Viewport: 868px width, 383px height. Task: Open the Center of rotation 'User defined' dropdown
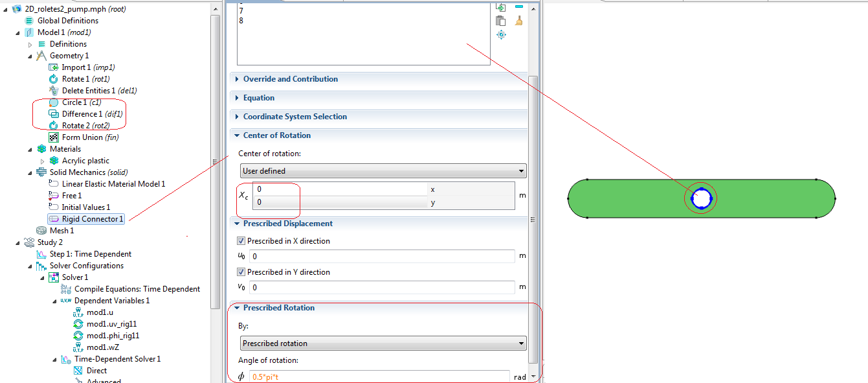(x=383, y=171)
